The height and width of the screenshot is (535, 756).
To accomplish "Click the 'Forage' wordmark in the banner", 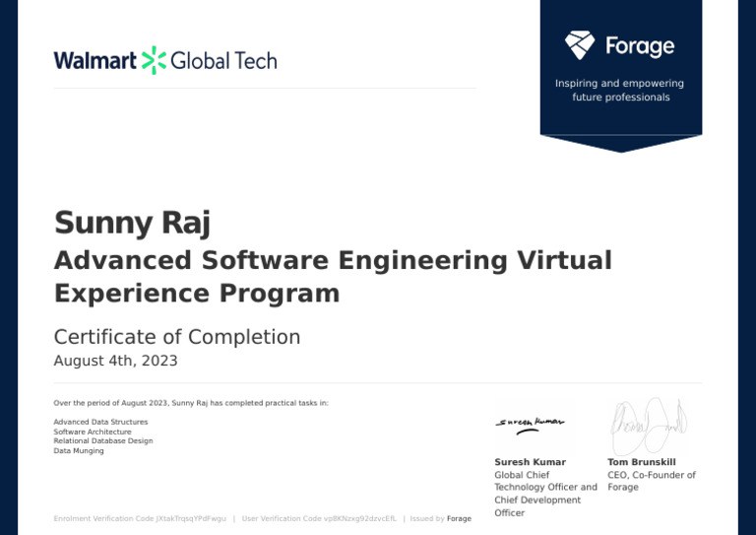I will (640, 46).
